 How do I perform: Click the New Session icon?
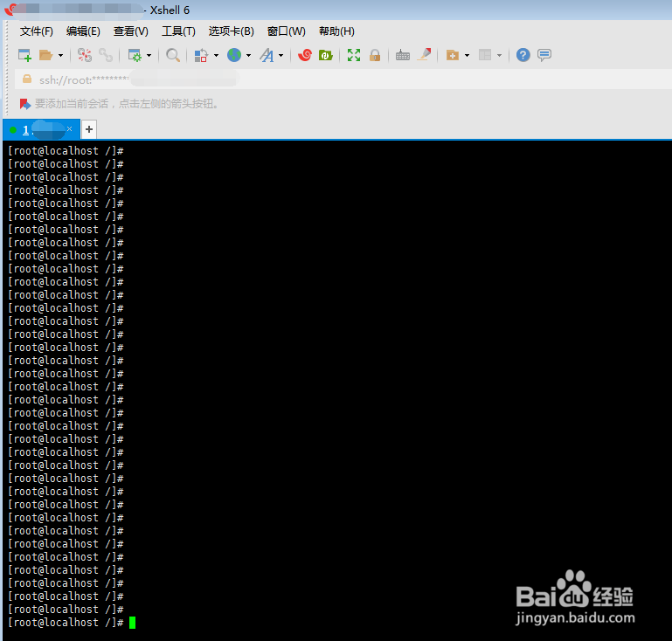tap(24, 55)
